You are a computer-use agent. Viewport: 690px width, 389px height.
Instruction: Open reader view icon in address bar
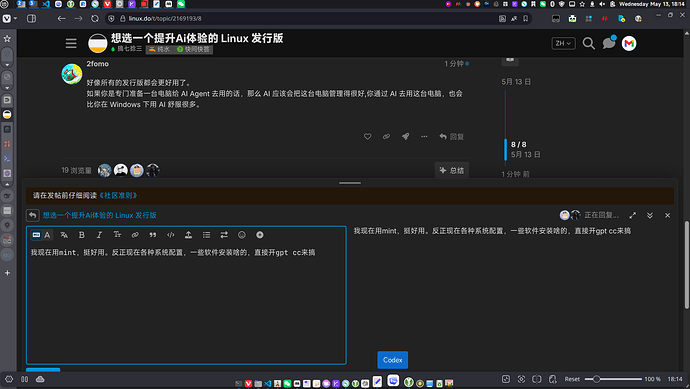[x=502, y=18]
